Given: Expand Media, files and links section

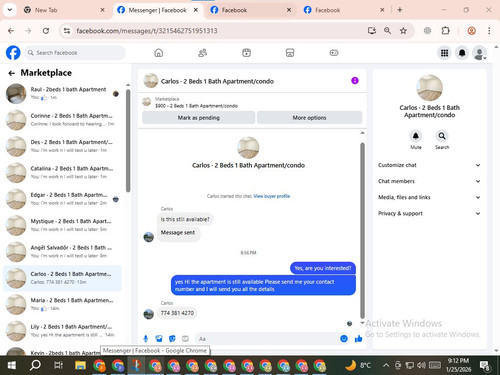Looking at the screenshot, I should (x=429, y=197).
